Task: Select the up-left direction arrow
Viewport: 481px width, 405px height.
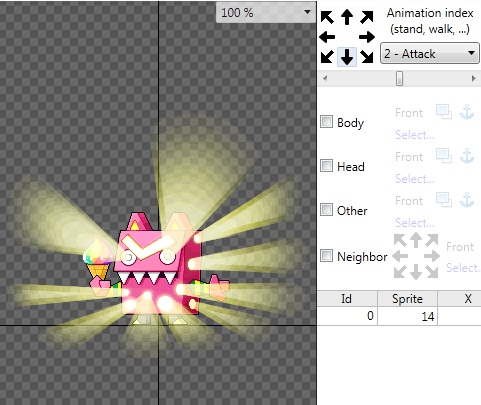Action: click(x=327, y=17)
